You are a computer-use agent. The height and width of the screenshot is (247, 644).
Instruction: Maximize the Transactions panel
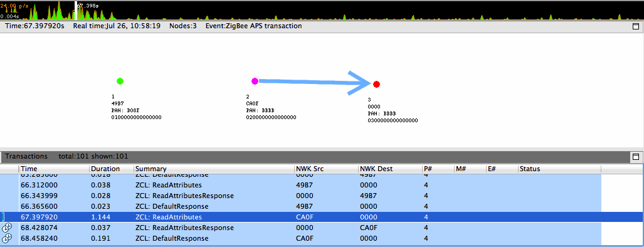point(635,156)
